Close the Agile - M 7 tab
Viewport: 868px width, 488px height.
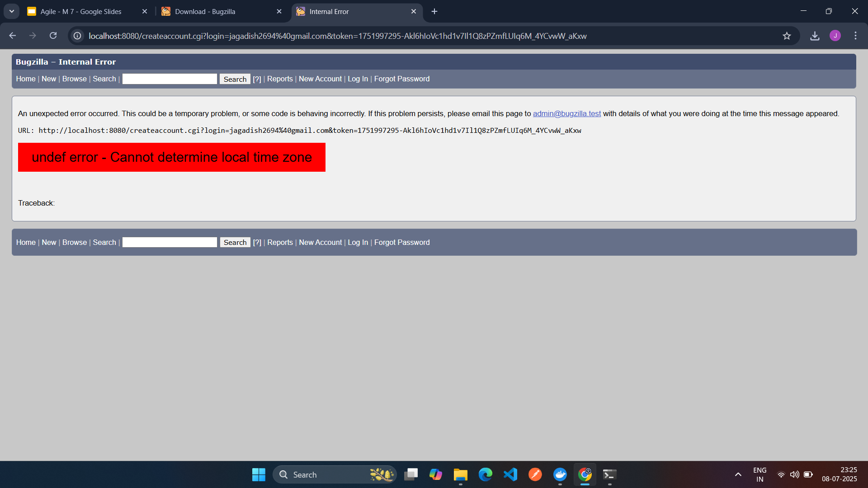[x=145, y=11]
